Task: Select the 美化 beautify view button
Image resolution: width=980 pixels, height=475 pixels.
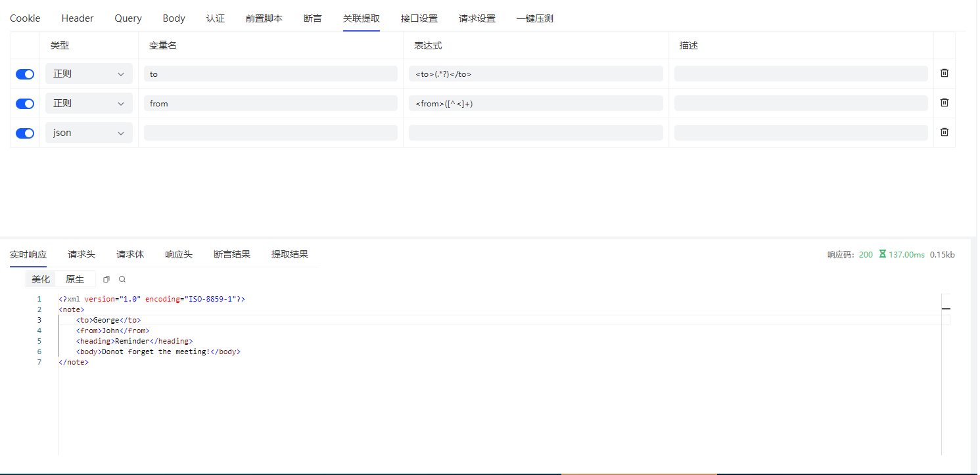Action: pos(41,279)
